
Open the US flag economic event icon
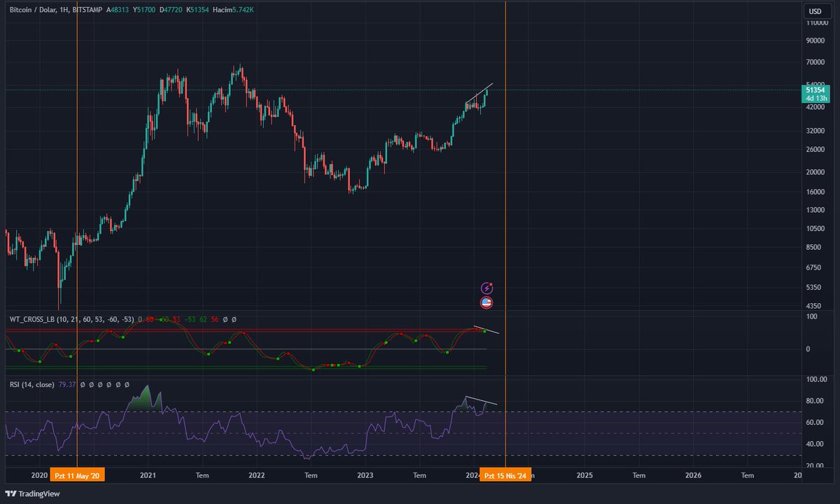point(486,302)
